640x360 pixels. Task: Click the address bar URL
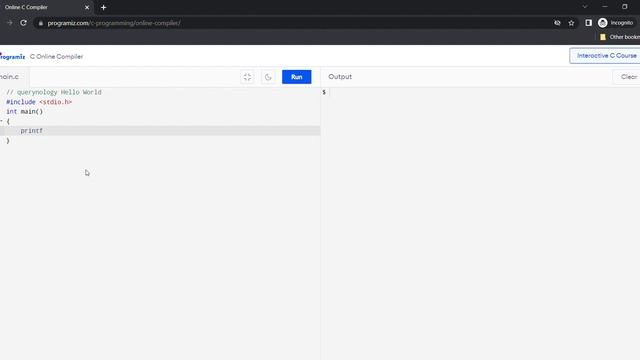[114, 23]
